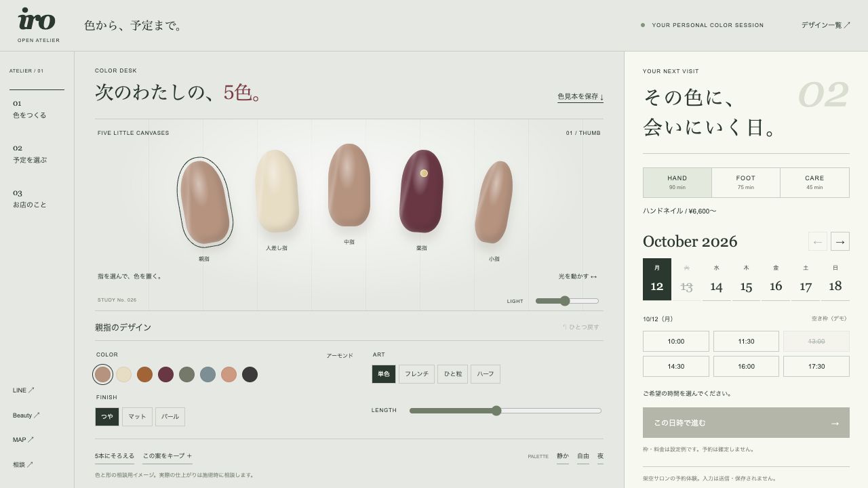Set finish to パール (pearl)

click(x=170, y=417)
